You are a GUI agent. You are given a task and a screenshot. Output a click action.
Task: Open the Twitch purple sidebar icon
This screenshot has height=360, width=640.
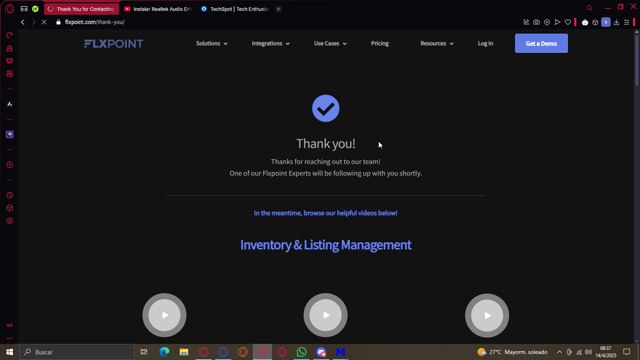(x=10, y=134)
